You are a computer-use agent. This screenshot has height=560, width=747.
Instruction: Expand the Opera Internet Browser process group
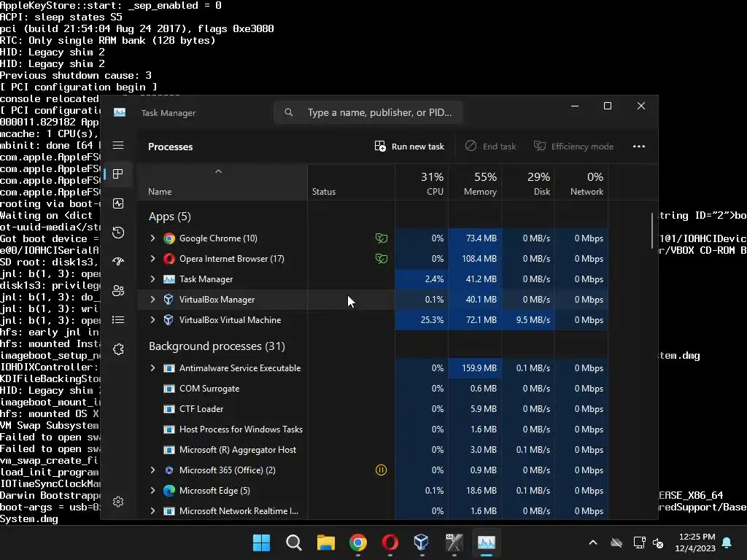pos(152,259)
